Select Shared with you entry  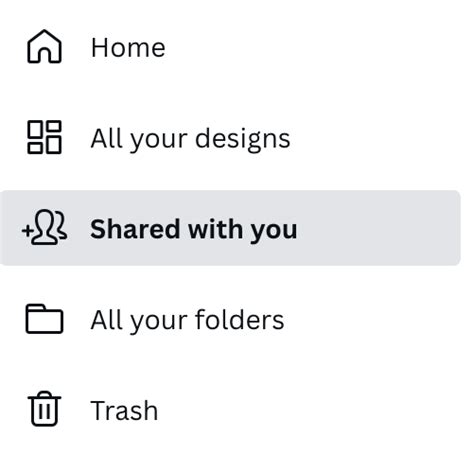pos(230,228)
